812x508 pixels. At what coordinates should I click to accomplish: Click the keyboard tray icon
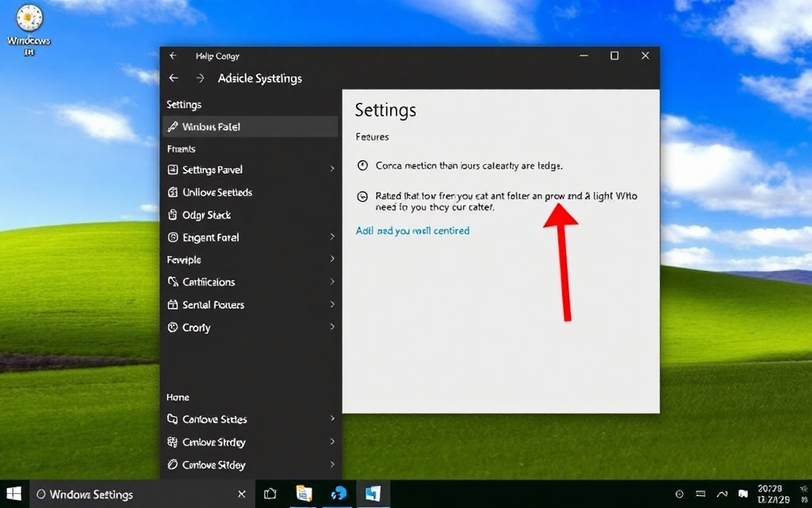(x=701, y=494)
